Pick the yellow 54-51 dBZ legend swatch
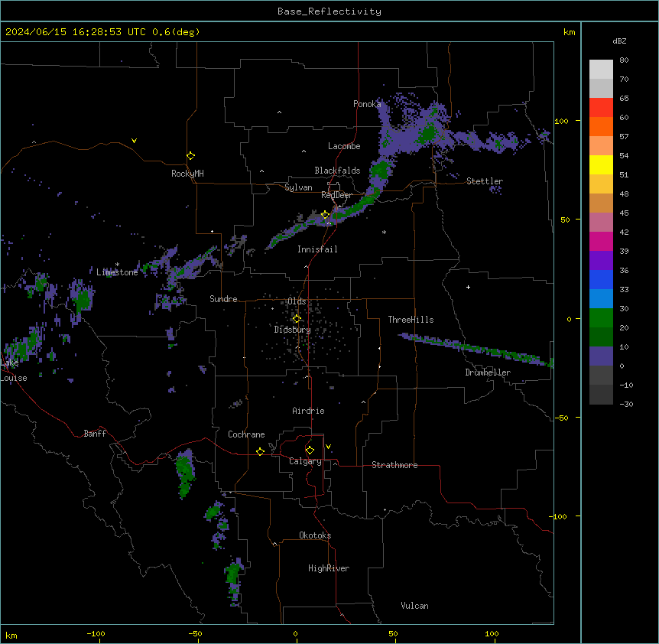Viewport: 659px width, 644px height. [601, 164]
